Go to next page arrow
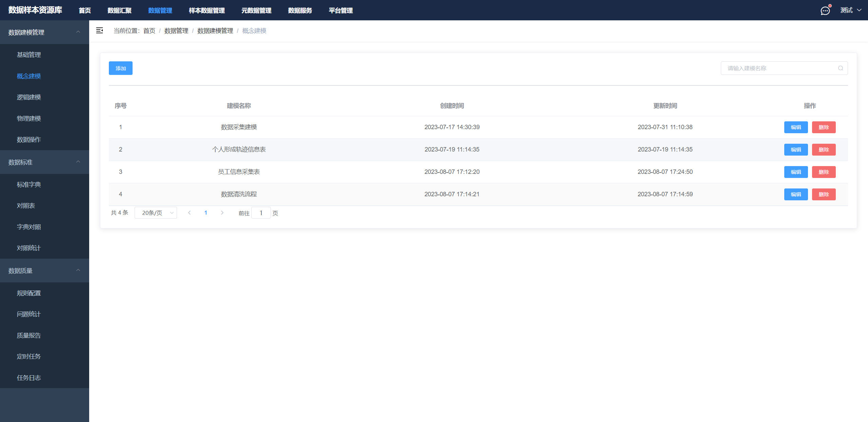Screen dimensions: 868x422 point(222,213)
